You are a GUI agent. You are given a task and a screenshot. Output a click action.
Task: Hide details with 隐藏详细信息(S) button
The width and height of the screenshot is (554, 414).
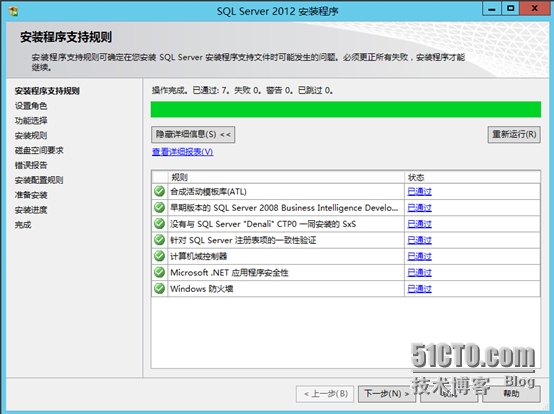point(193,135)
